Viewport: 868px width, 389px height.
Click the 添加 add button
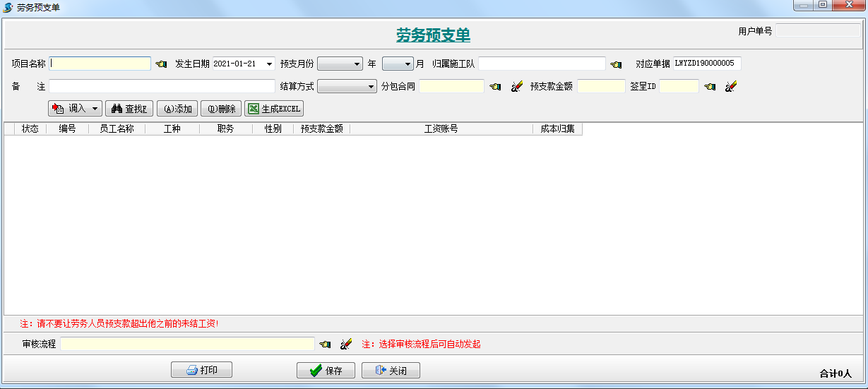[x=177, y=109]
